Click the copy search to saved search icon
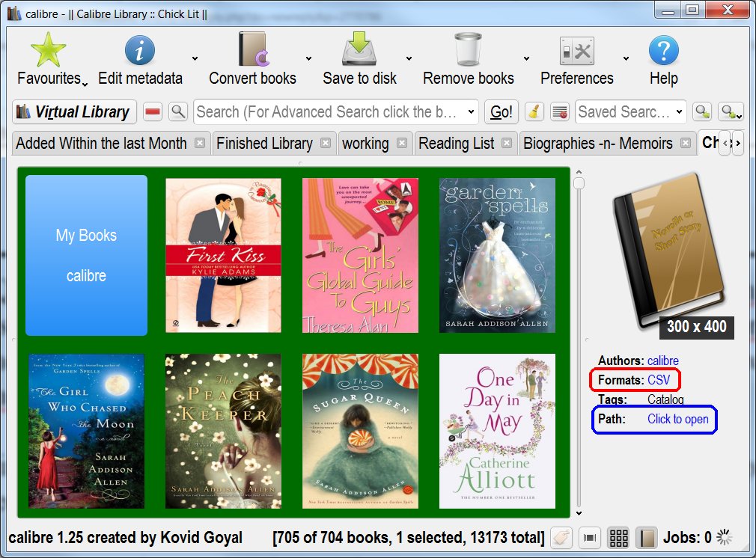Viewport: 756px width, 558px height. point(702,111)
